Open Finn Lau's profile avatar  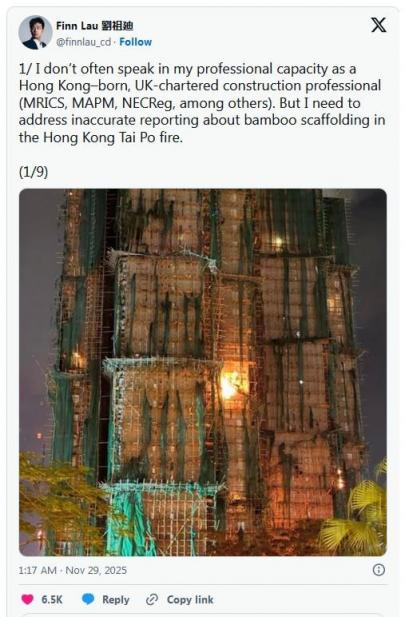coord(35,32)
